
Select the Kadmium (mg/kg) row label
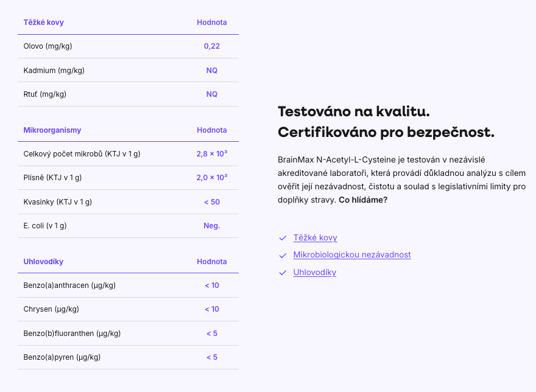tap(54, 71)
